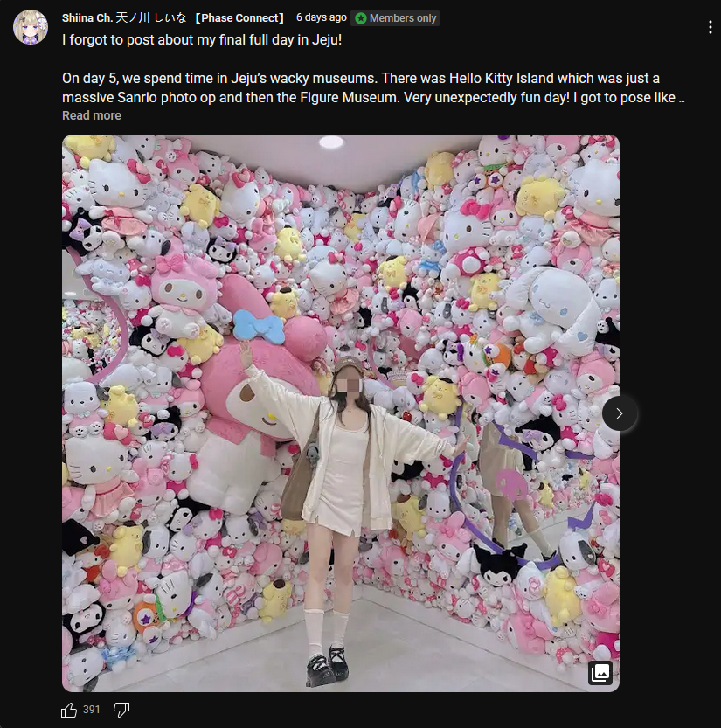721x728 pixels.
Task: Click the 【Phase Connect】 text in channel name
Action: 239,18
